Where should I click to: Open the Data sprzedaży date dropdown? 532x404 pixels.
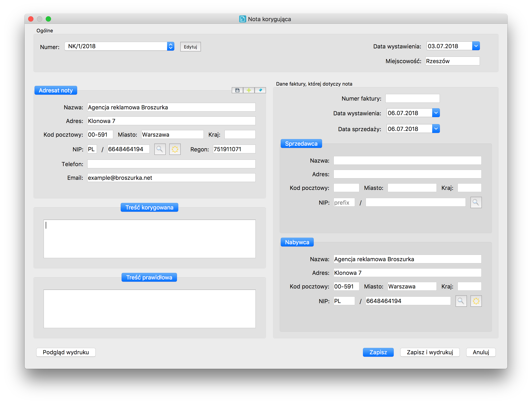pos(436,129)
